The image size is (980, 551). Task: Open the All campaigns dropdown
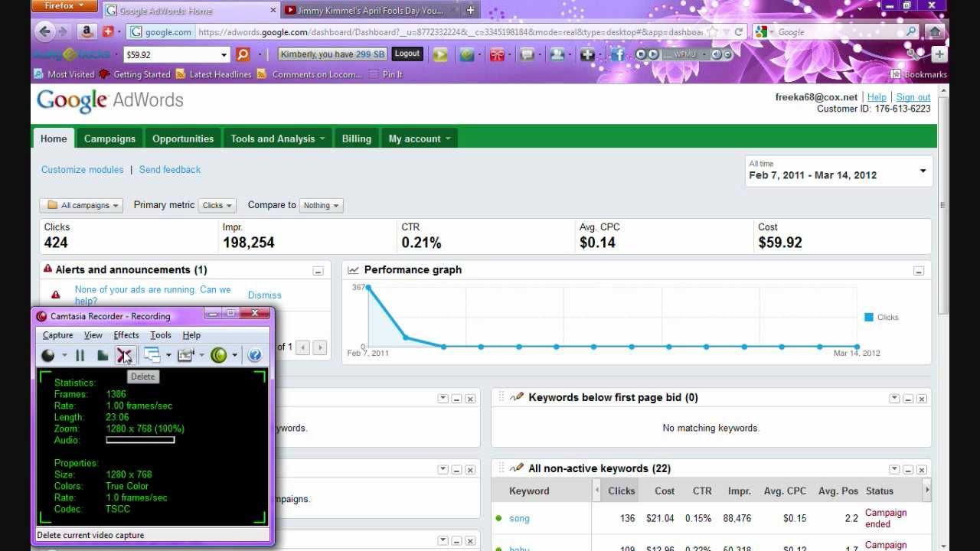[x=82, y=205]
